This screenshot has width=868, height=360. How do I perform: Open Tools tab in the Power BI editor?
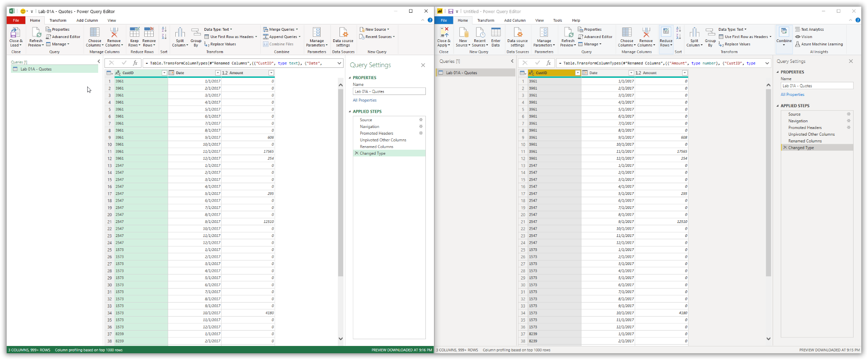(x=557, y=20)
